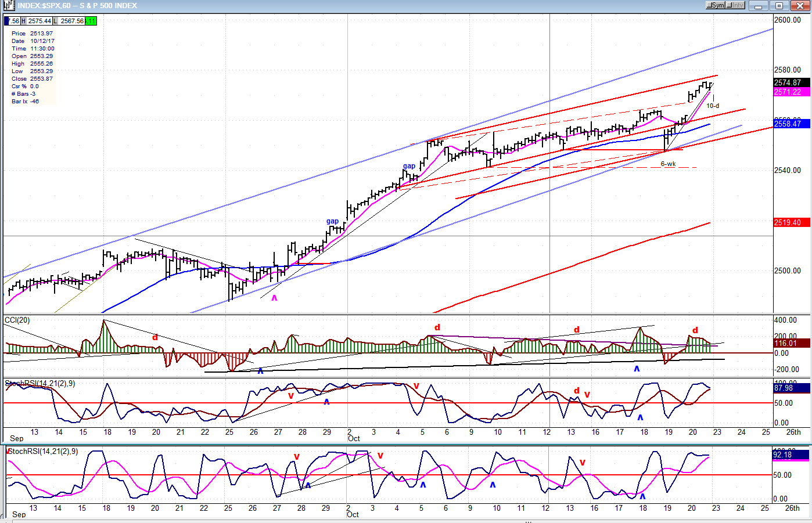Click the green net change box
The width and height of the screenshot is (812, 523).
[x=91, y=21]
